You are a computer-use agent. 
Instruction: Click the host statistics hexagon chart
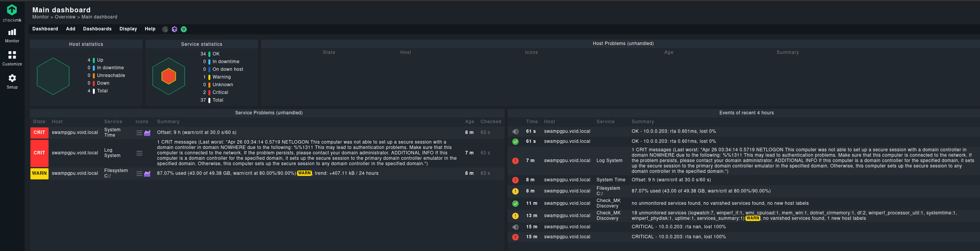[53, 76]
